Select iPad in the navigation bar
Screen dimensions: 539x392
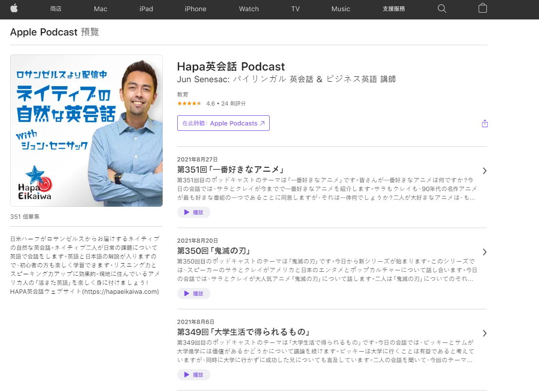[146, 9]
